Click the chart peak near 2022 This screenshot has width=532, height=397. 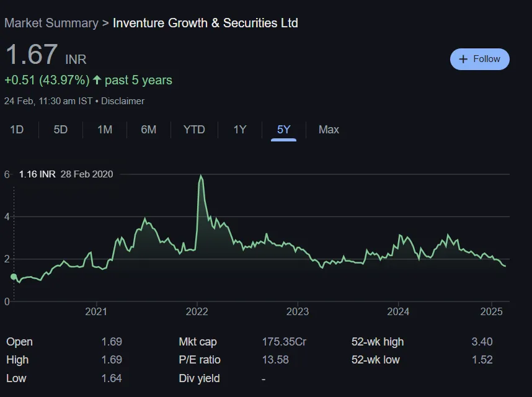[x=201, y=176]
